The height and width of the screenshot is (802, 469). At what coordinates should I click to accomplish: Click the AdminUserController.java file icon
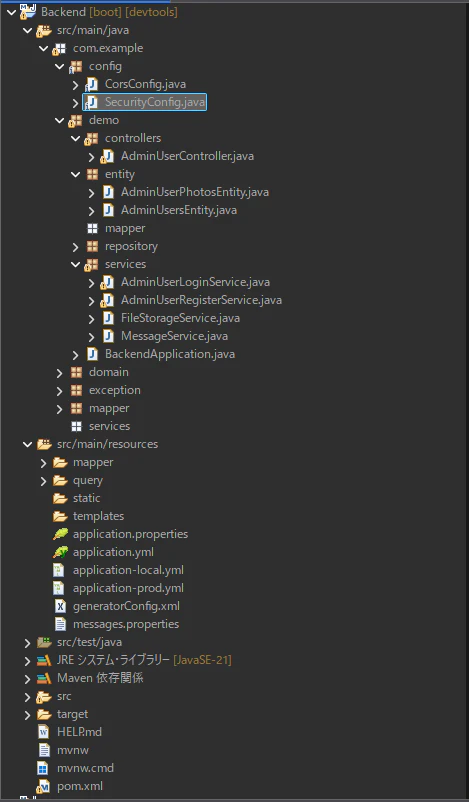point(107,156)
